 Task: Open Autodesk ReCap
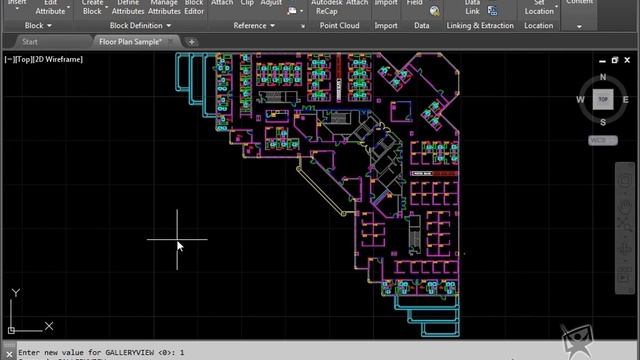point(327,7)
